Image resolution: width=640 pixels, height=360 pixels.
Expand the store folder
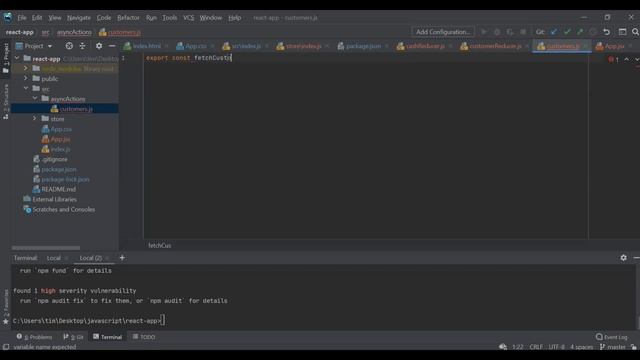[35, 118]
